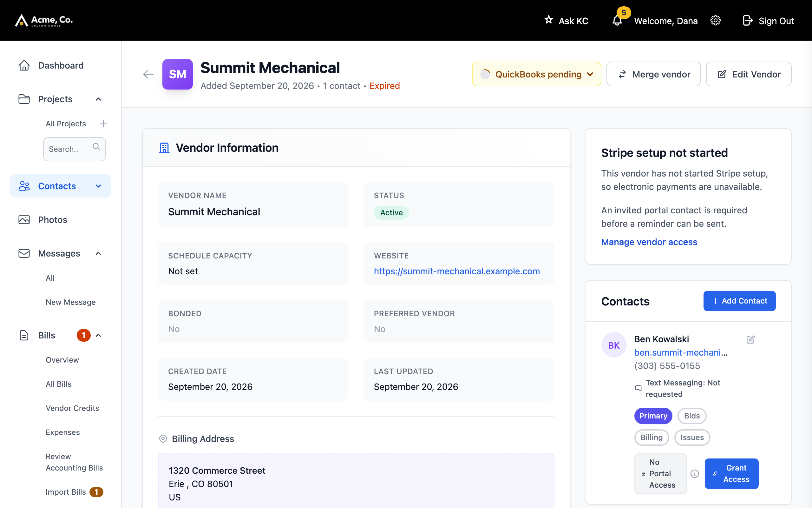Click the sidebar Search input field
This screenshot has width=812, height=508.
[74, 149]
